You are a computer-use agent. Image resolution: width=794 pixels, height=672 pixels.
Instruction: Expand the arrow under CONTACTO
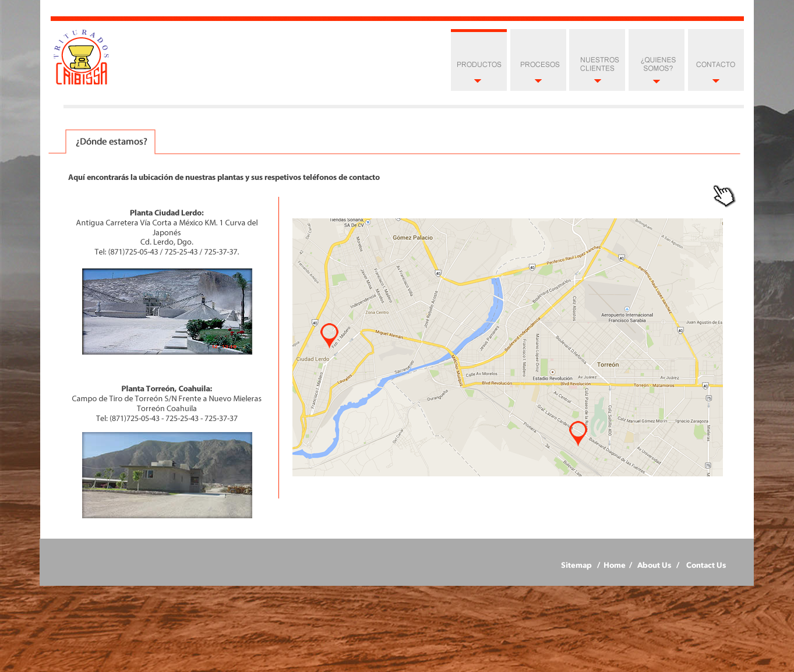tap(716, 81)
